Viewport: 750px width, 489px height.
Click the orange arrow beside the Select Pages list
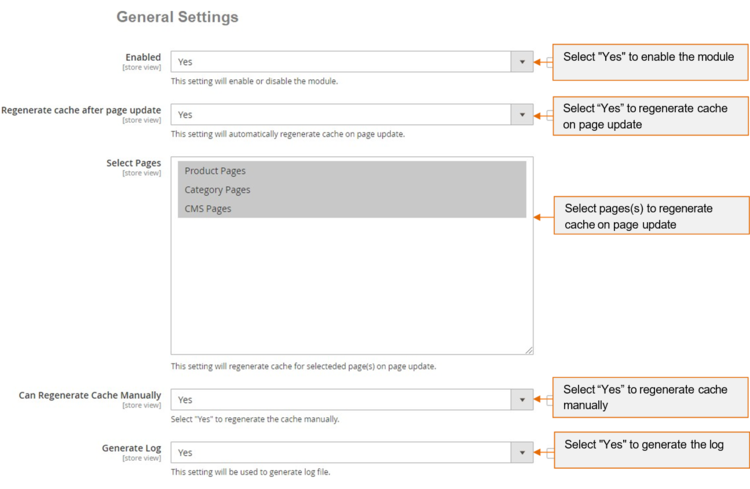(x=543, y=215)
